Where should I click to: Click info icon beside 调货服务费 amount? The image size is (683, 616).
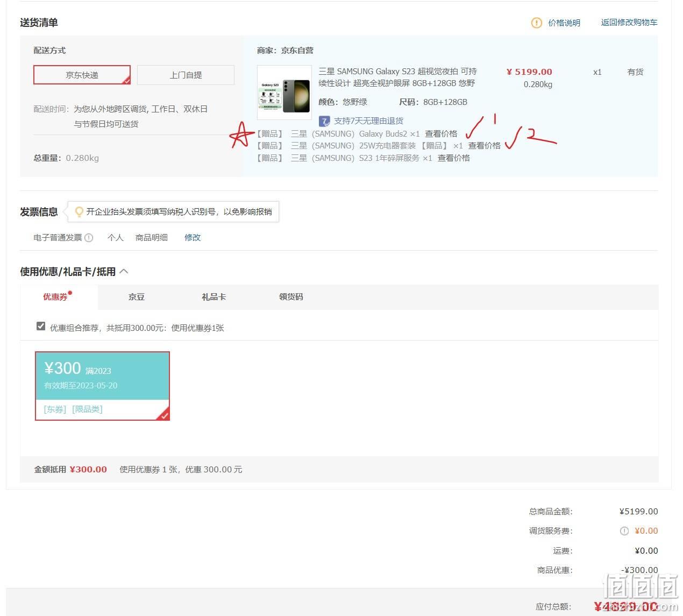pyautogui.click(x=624, y=531)
